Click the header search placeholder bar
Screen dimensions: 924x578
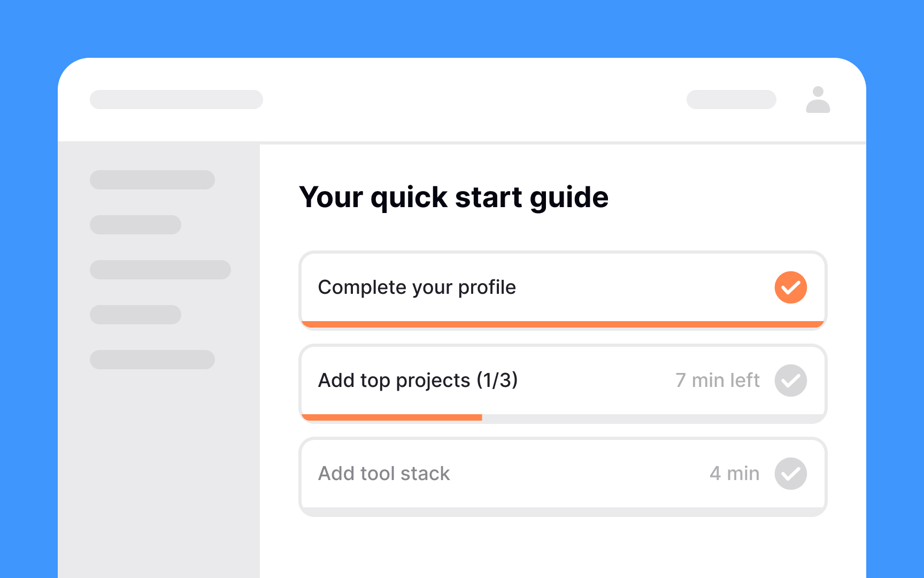(176, 100)
